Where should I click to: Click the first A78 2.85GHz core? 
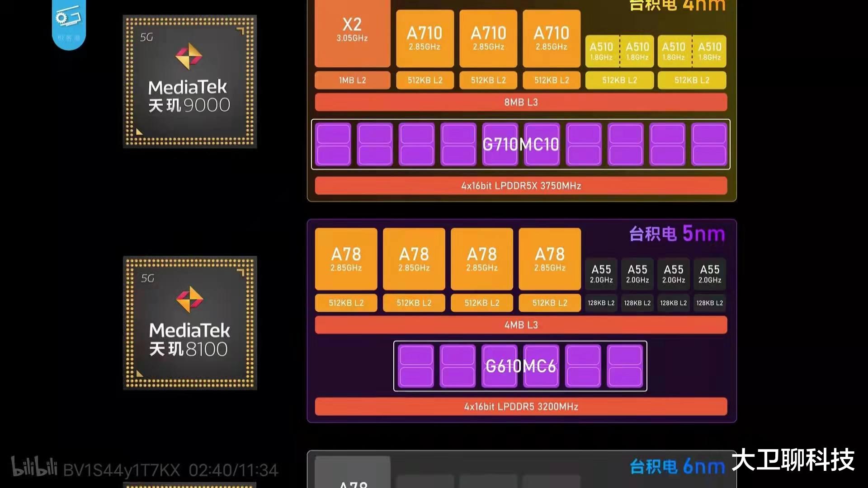346,259
